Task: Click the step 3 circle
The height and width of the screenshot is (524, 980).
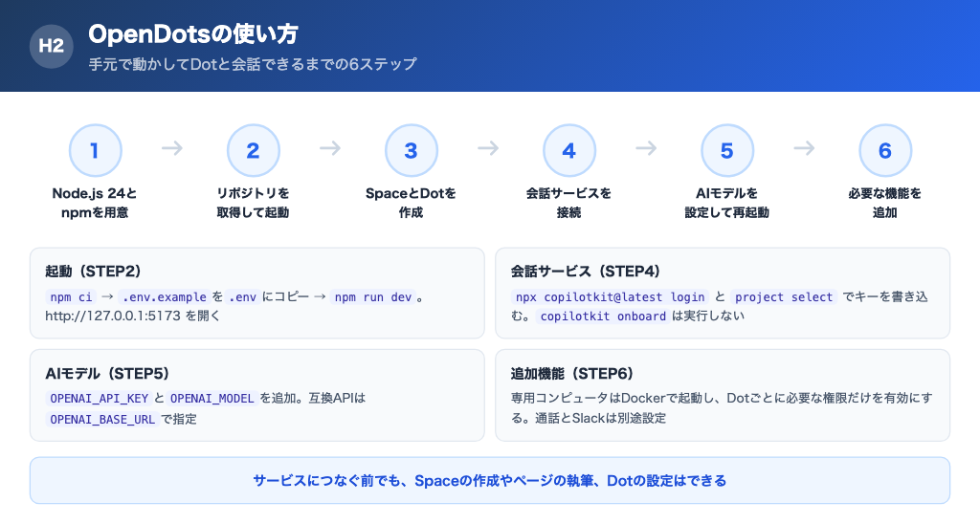Action: coord(412,150)
